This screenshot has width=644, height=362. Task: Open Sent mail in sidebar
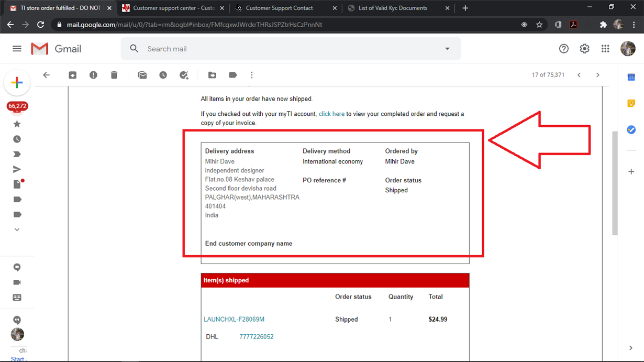[x=17, y=169]
